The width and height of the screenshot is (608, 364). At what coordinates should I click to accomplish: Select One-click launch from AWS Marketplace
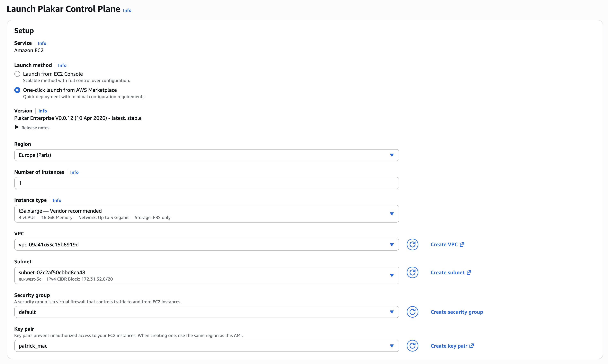pos(17,90)
